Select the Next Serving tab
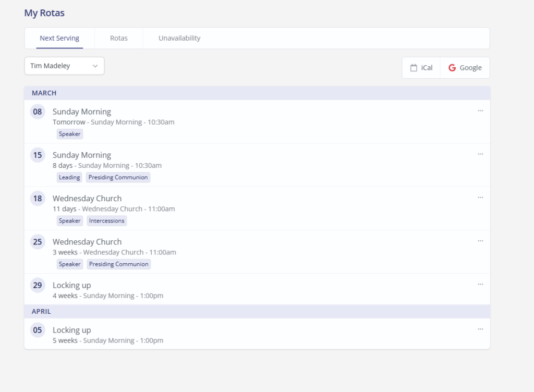Viewport: 534px width, 392px height. click(x=59, y=38)
